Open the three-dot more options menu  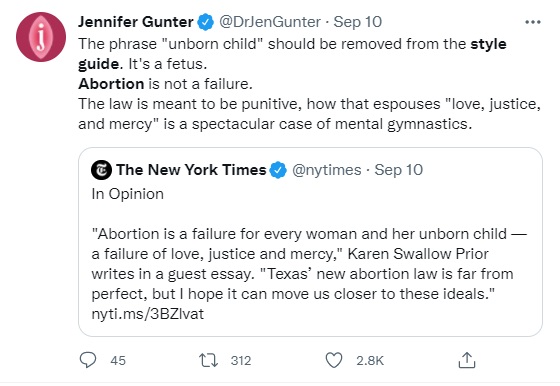coord(533,22)
